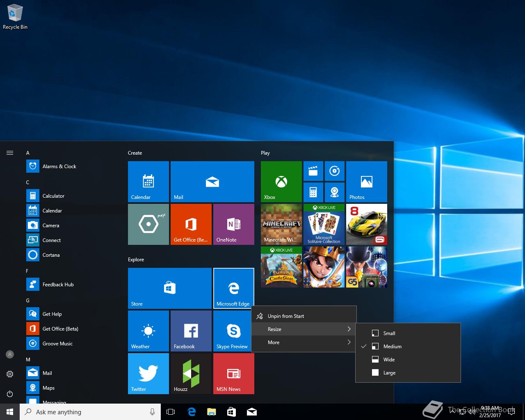Image resolution: width=525 pixels, height=420 pixels.
Task: Open Feedback Hub from app list
Action: click(73, 285)
